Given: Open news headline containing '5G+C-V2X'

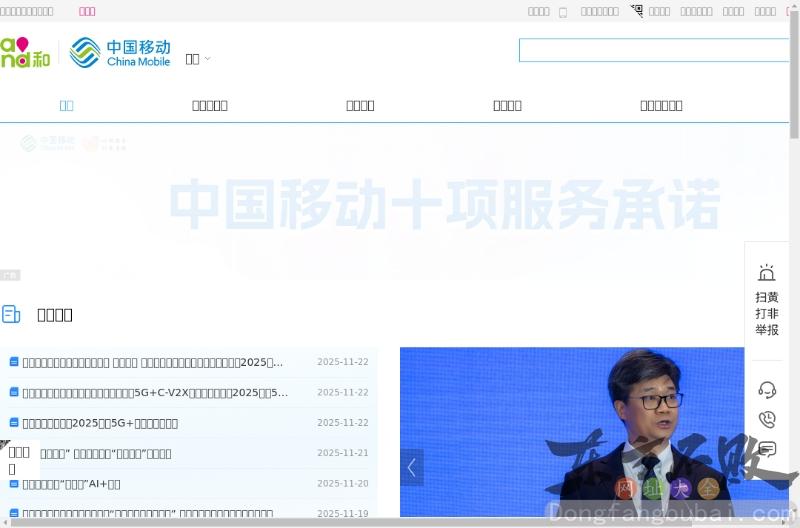Looking at the screenshot, I should [x=155, y=393].
